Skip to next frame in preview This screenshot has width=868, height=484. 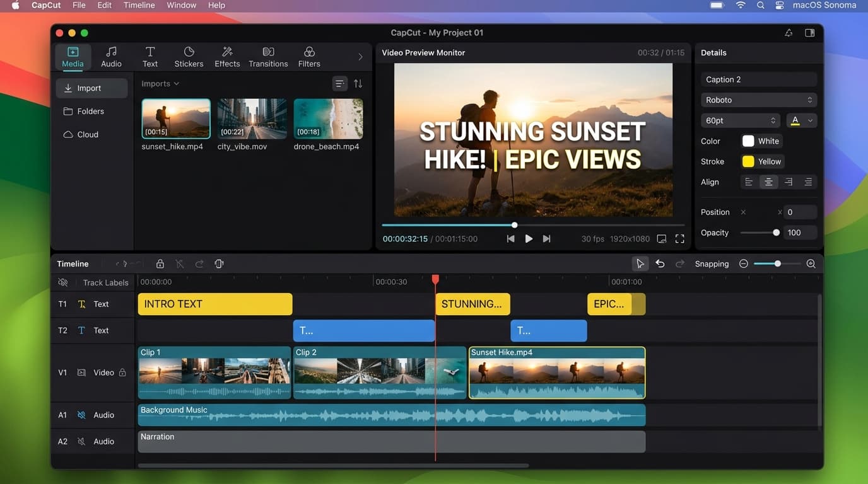(547, 239)
